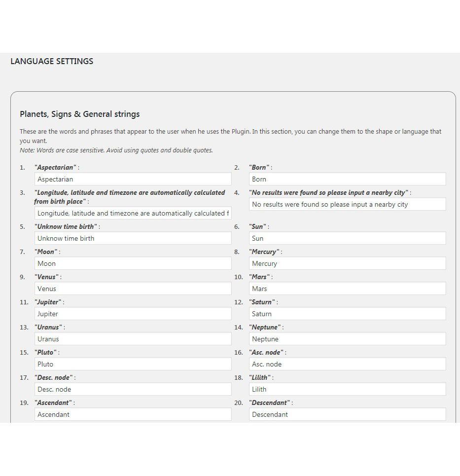Edit the Moon text field
Image resolution: width=460 pixels, height=476 pixels.
tap(133, 263)
